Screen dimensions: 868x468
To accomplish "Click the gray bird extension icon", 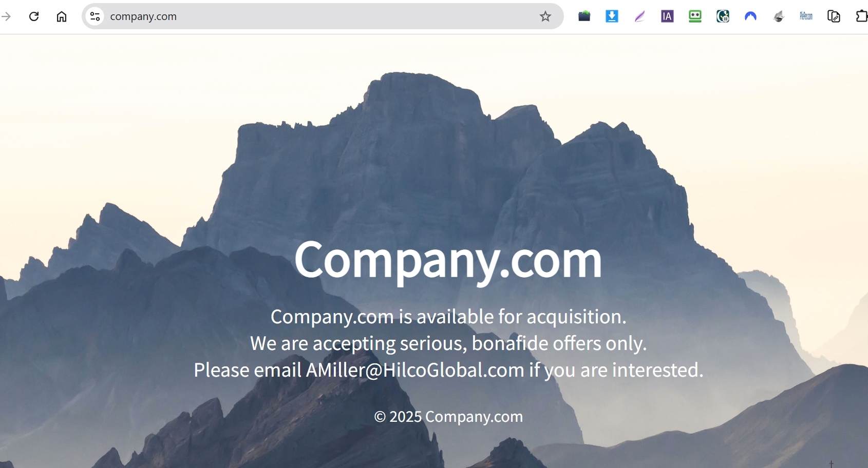I will 779,16.
